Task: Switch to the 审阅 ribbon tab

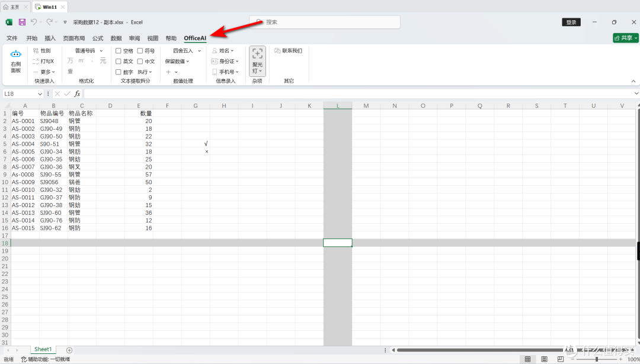Action: point(135,38)
